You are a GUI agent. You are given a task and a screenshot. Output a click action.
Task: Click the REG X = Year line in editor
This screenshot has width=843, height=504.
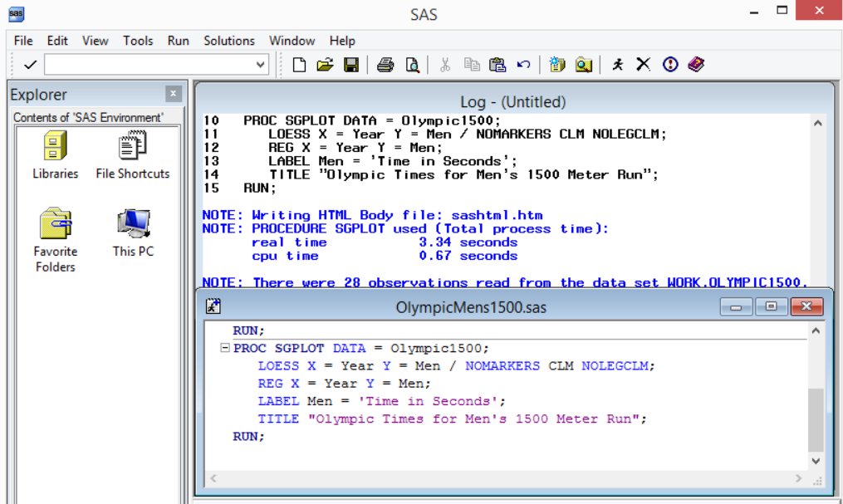tap(344, 384)
